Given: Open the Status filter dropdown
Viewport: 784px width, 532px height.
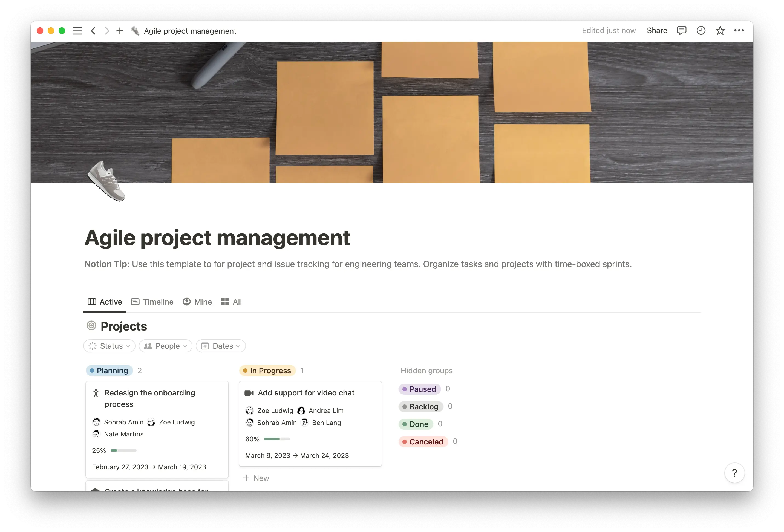Looking at the screenshot, I should click(109, 346).
